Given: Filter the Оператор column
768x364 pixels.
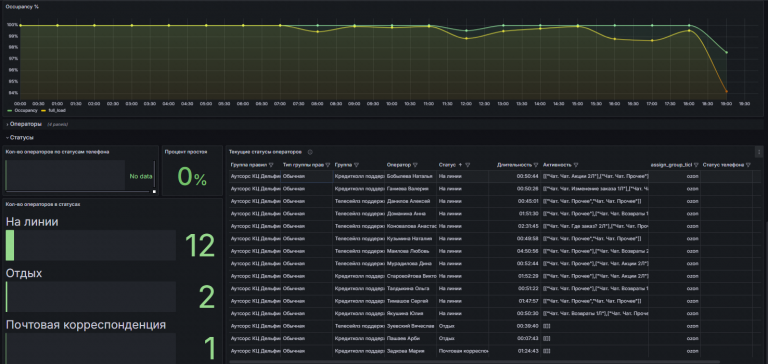Looking at the screenshot, I should [415, 165].
